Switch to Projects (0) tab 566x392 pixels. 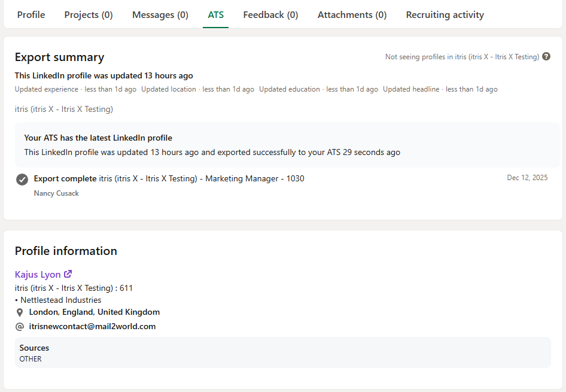coord(89,15)
